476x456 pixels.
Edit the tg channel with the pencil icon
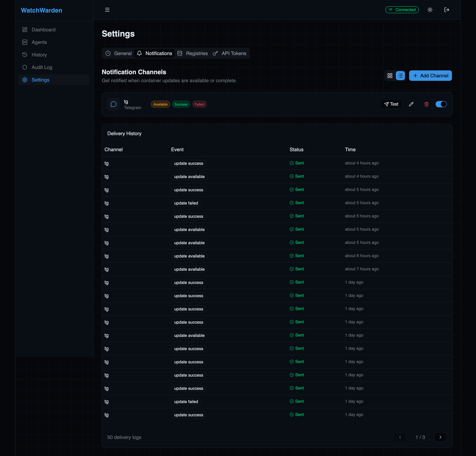pos(411,104)
